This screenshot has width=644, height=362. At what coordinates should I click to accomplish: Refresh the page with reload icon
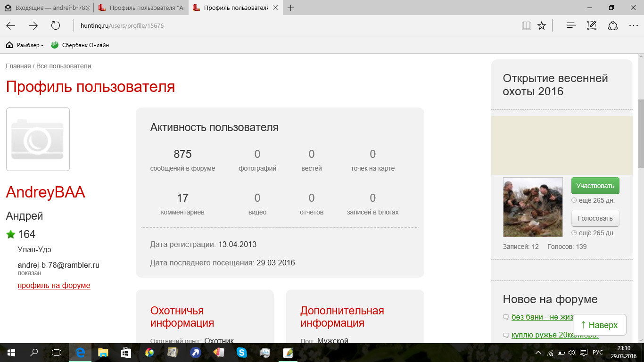click(56, 26)
